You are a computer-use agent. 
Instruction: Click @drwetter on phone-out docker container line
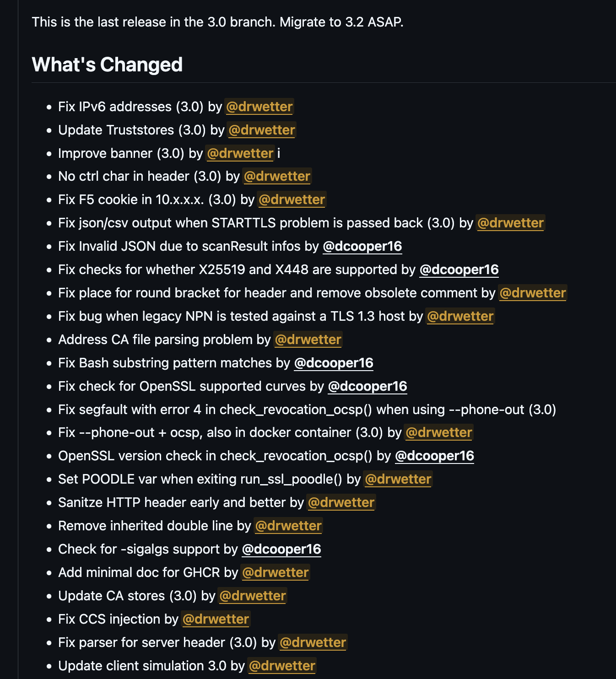tap(439, 432)
